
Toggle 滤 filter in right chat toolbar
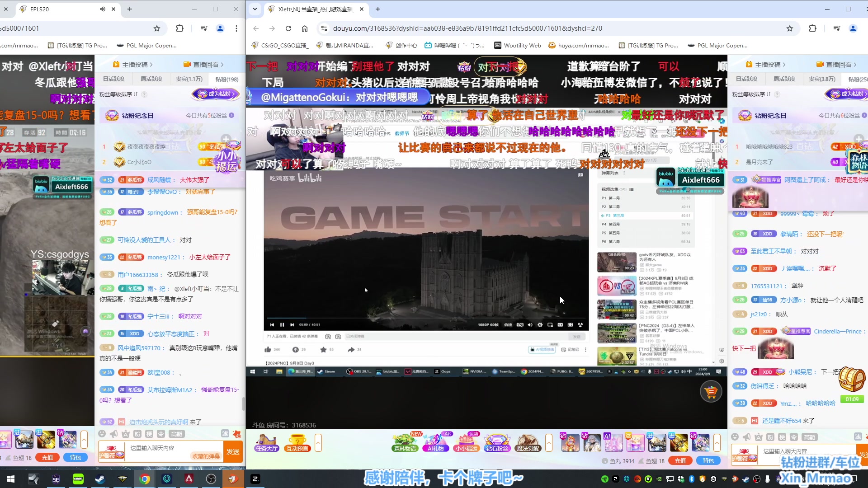(858, 436)
